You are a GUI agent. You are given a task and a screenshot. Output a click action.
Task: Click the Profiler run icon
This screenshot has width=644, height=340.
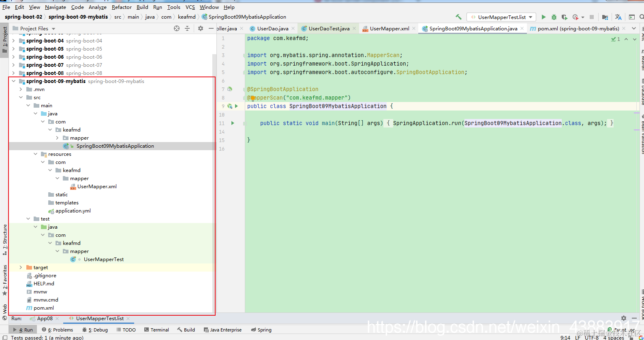pyautogui.click(x=576, y=17)
